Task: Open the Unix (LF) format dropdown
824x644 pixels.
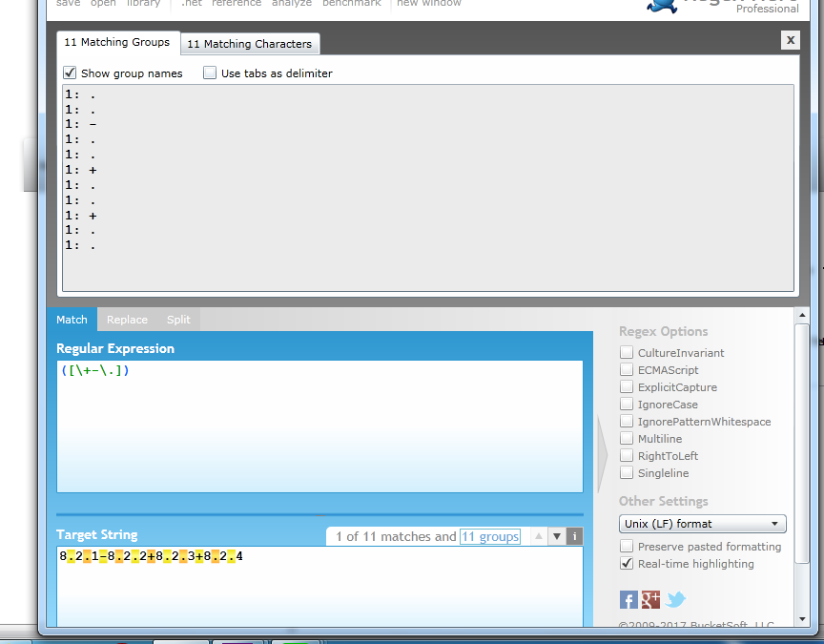Action: [702, 524]
